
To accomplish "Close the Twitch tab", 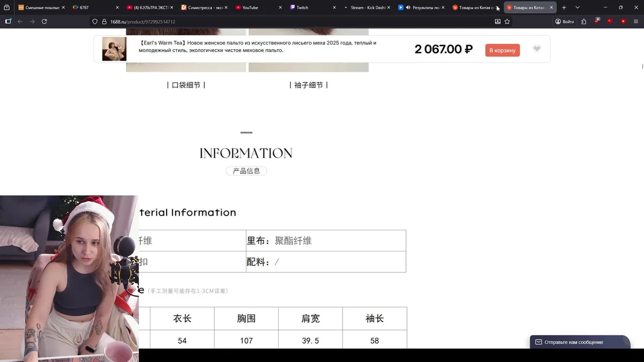I will (335, 8).
